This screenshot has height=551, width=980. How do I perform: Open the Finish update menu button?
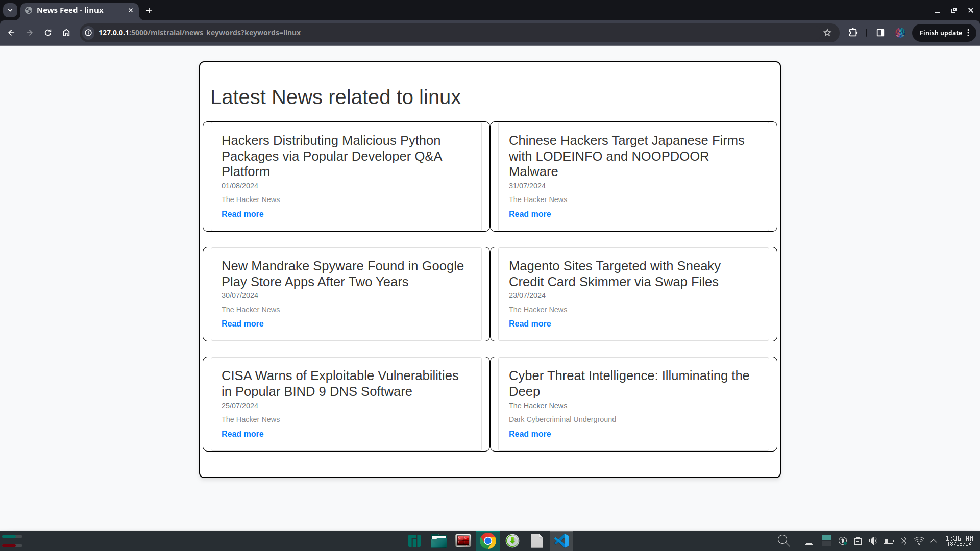(944, 33)
